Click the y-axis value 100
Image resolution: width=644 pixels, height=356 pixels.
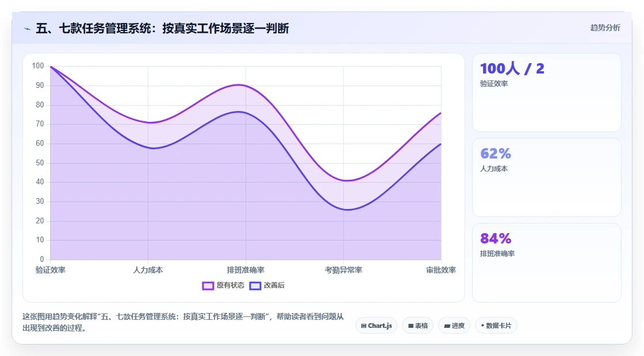pos(38,66)
